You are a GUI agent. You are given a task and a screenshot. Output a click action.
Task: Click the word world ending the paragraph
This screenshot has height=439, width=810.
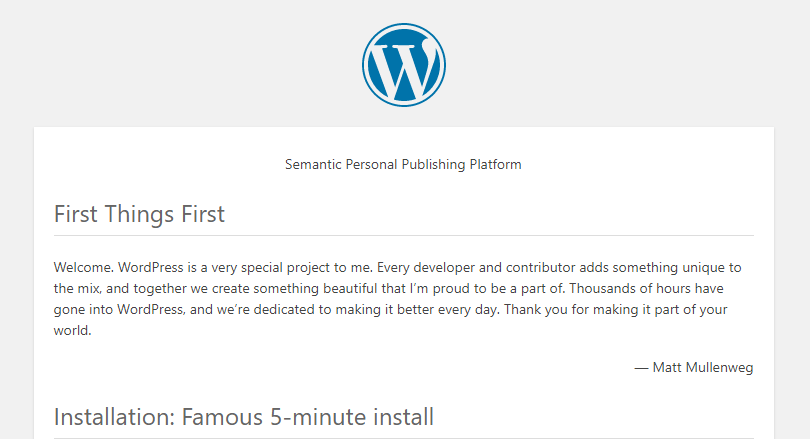tap(72, 331)
